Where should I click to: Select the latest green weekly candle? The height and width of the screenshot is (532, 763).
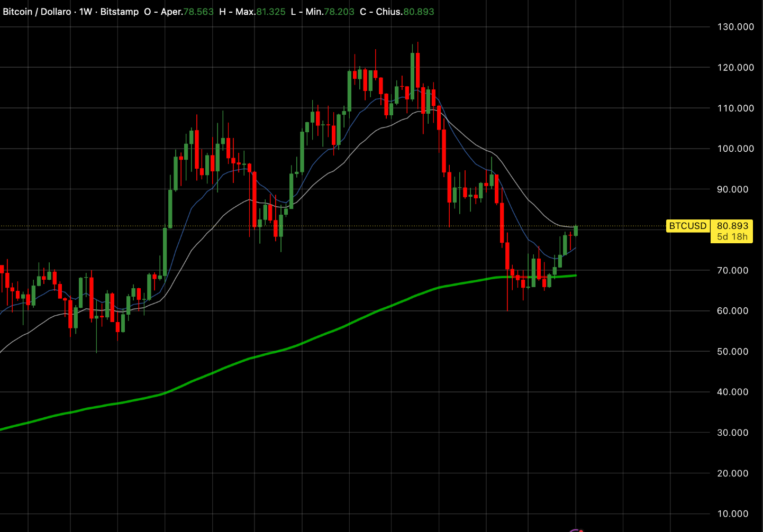(576, 231)
